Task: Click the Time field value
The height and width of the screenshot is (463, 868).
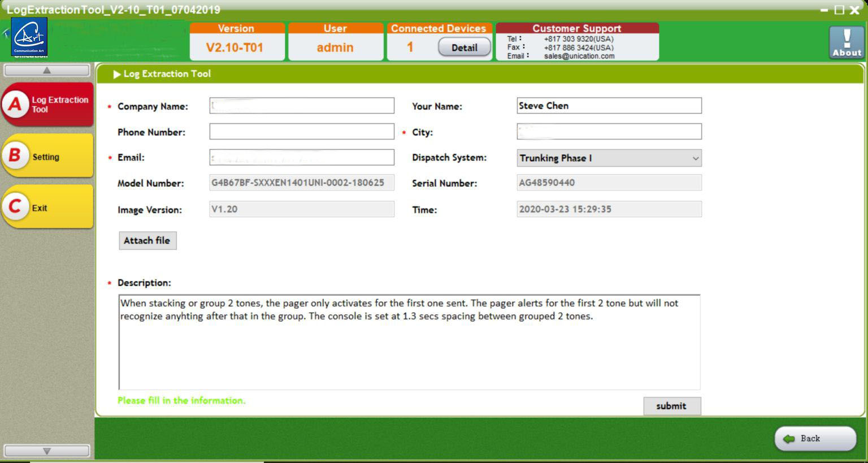Action: [x=609, y=209]
